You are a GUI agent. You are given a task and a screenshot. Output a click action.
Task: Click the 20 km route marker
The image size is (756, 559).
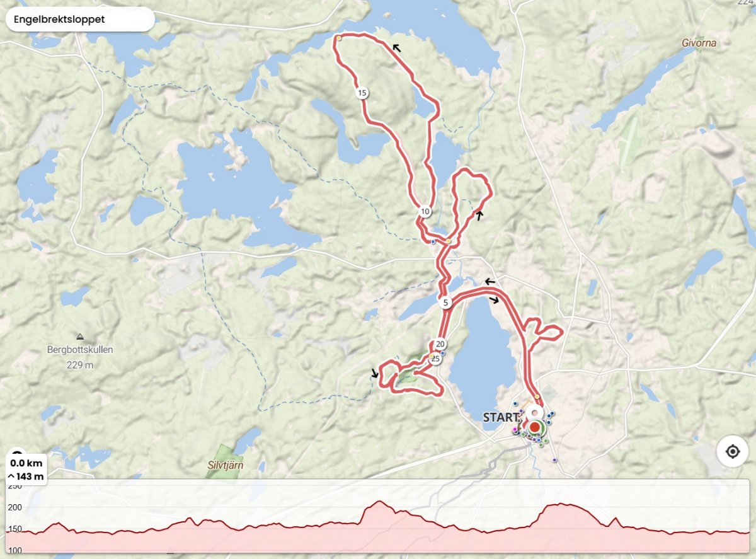point(440,344)
